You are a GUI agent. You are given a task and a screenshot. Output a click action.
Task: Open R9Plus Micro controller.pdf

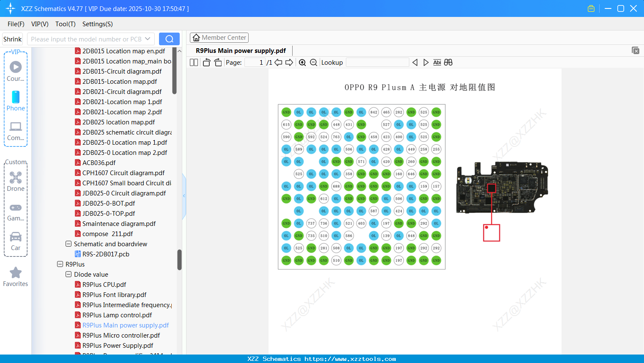(x=121, y=335)
